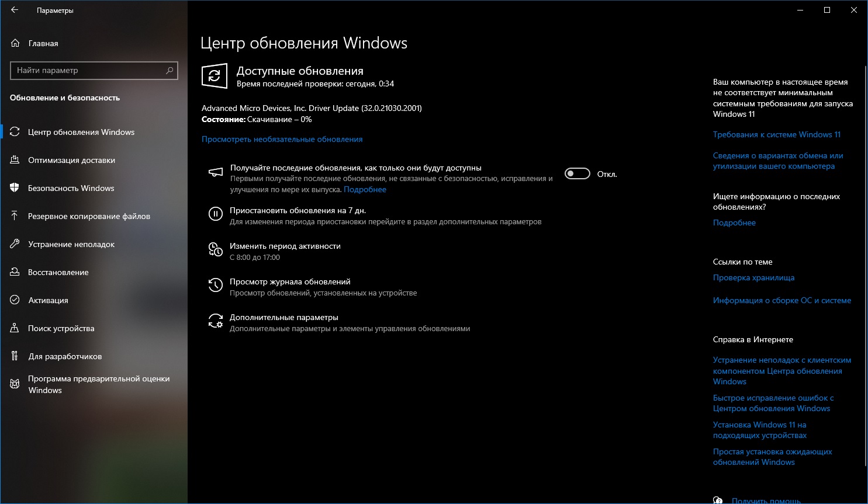Click the Insider Program cat-face icon
The width and height of the screenshot is (868, 504).
point(15,384)
